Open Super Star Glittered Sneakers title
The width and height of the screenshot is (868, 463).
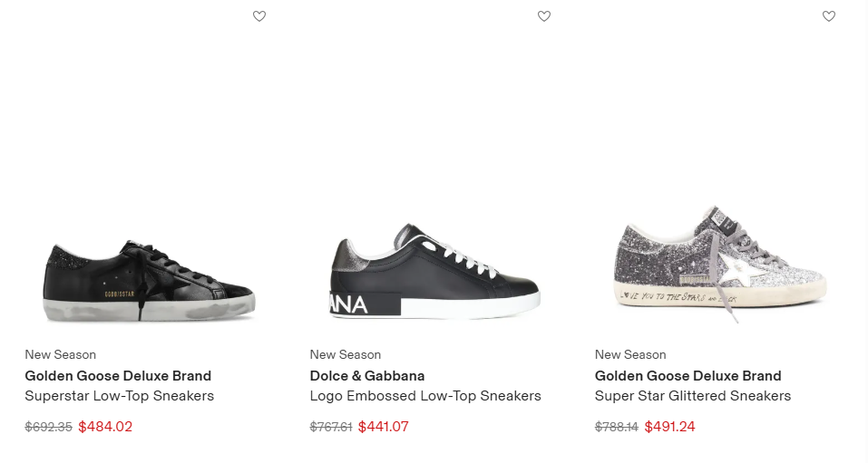coord(693,396)
